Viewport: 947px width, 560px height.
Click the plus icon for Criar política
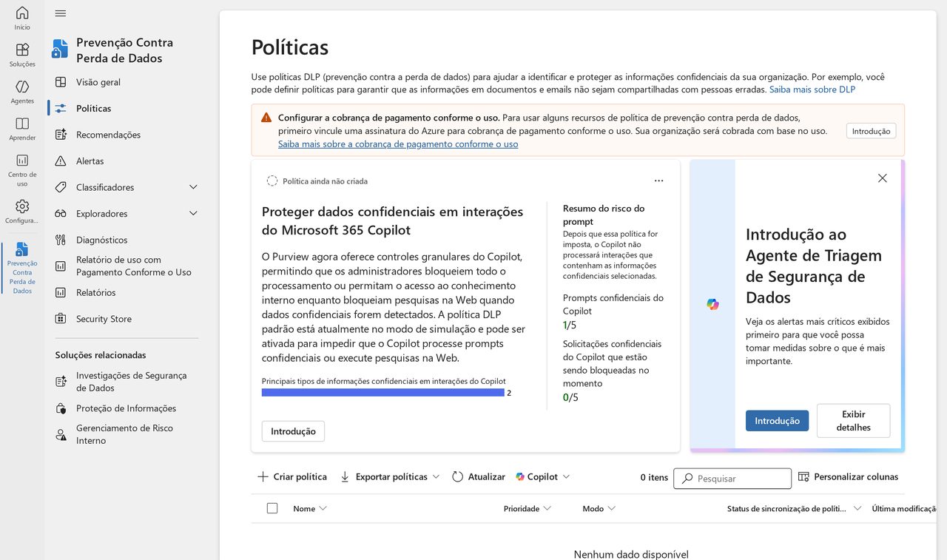(x=263, y=476)
